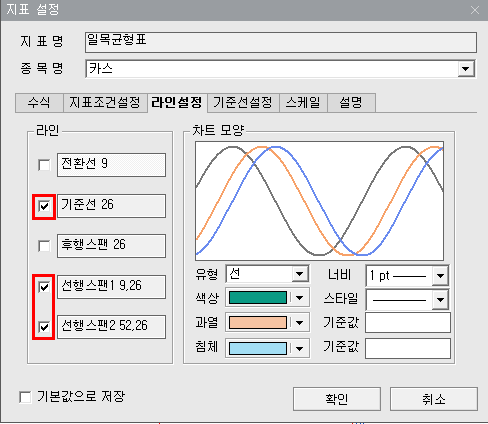Screen dimensions: 488x424
Task: Select the 선행스팬1 9,26 line button
Action: point(111,287)
